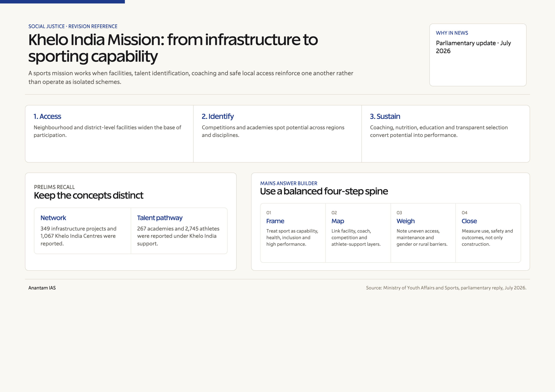Click the 'SOCIAL JUSTICE · REVISION REFERENCE' label

pos(73,26)
